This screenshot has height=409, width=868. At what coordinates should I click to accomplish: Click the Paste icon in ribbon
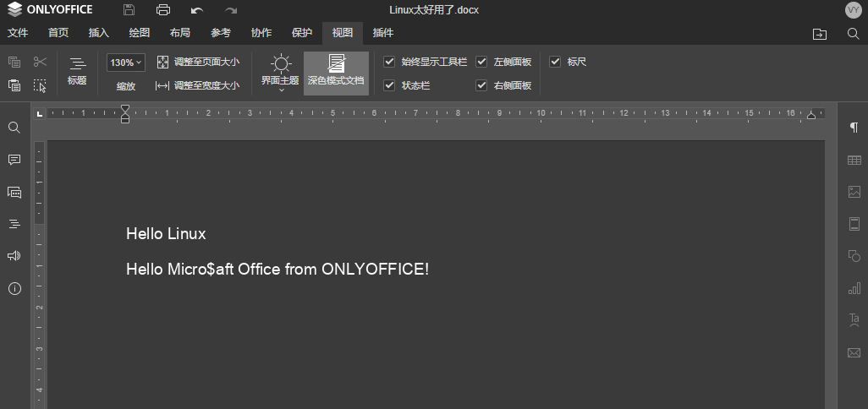coord(14,85)
